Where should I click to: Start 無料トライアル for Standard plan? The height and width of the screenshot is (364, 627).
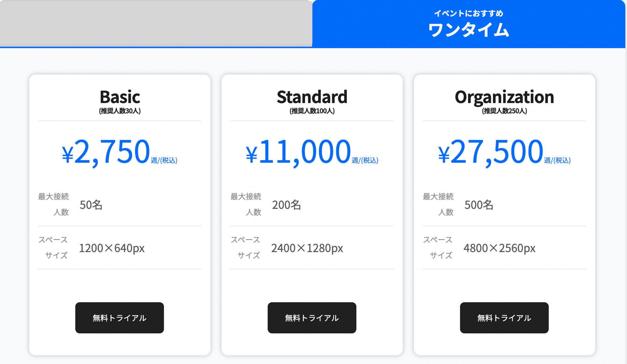[x=312, y=318]
